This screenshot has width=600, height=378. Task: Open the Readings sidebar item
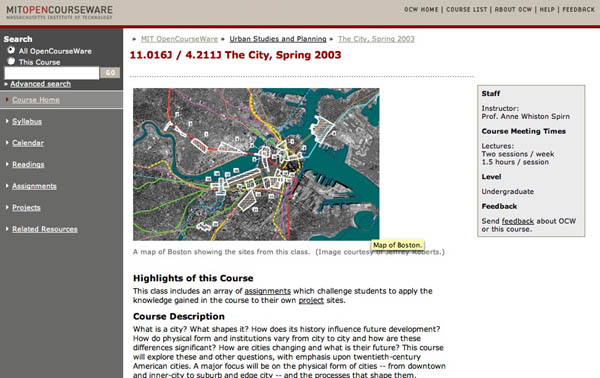coord(28,164)
